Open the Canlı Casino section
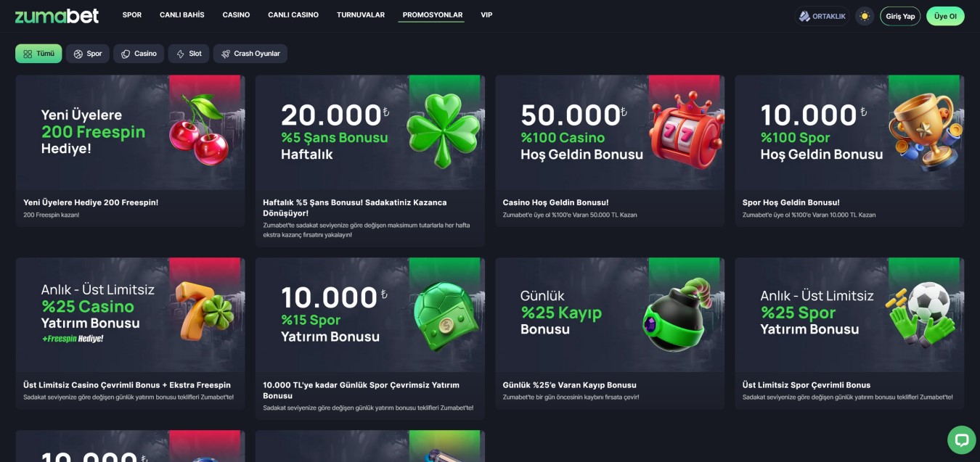This screenshot has height=462, width=980. point(293,15)
